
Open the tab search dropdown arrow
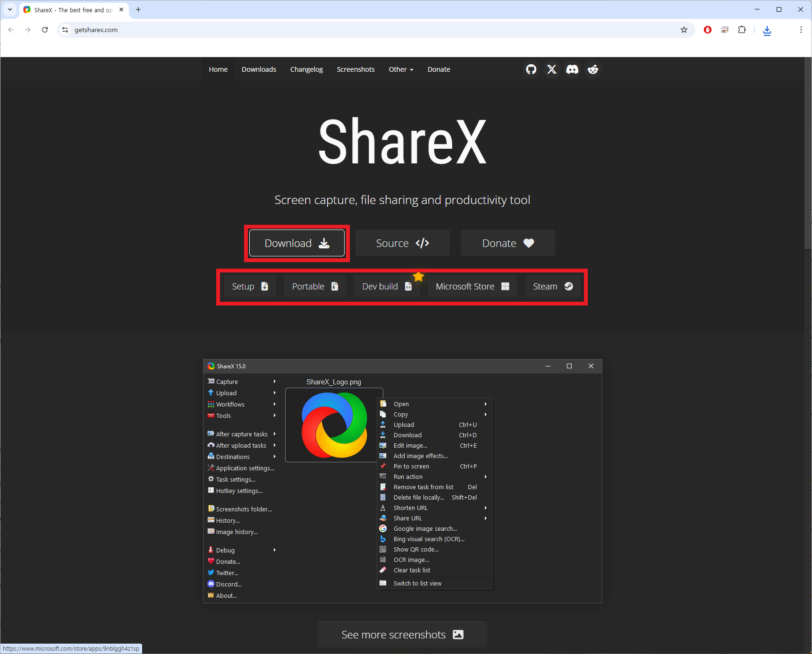[9, 9]
